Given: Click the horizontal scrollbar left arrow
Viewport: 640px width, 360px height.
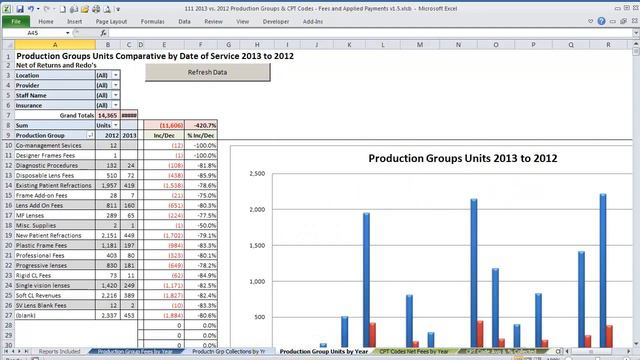Looking at the screenshot, I should pos(567,351).
